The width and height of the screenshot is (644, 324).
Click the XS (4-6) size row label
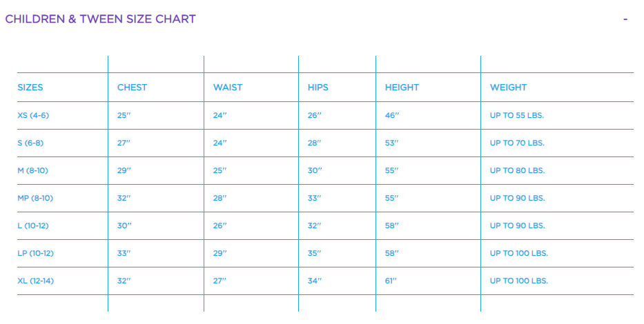tap(33, 115)
